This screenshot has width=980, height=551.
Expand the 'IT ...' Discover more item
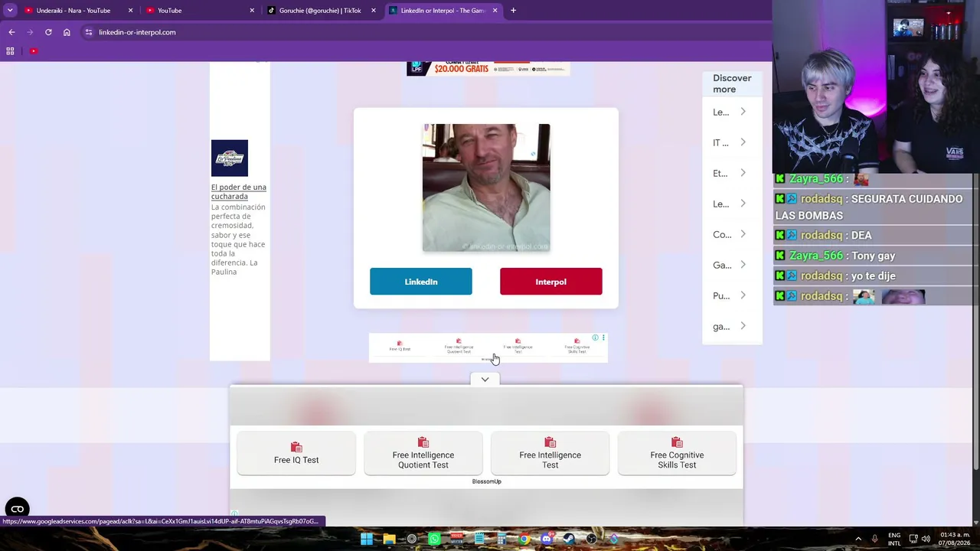point(730,142)
